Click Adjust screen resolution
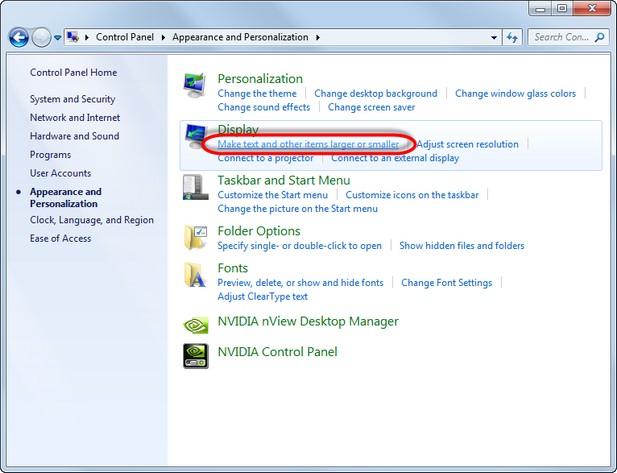The width and height of the screenshot is (617, 473). point(467,144)
